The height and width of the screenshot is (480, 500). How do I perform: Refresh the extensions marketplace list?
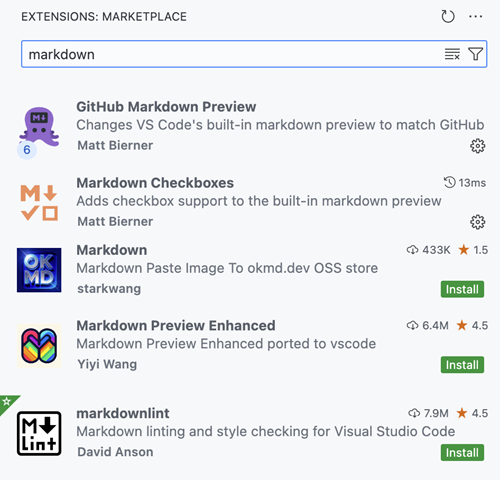[448, 16]
